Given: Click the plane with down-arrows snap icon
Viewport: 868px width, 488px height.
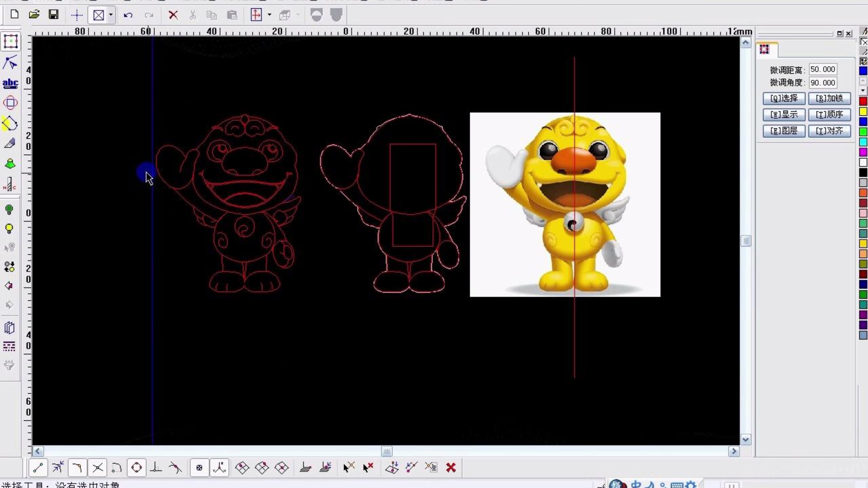Looking at the screenshot, I should coord(392,467).
